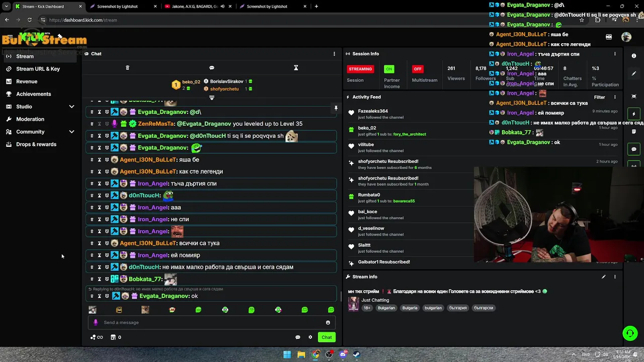644x362 pixels.
Task: Click username ZenReMasTa in chat
Action: point(156,124)
